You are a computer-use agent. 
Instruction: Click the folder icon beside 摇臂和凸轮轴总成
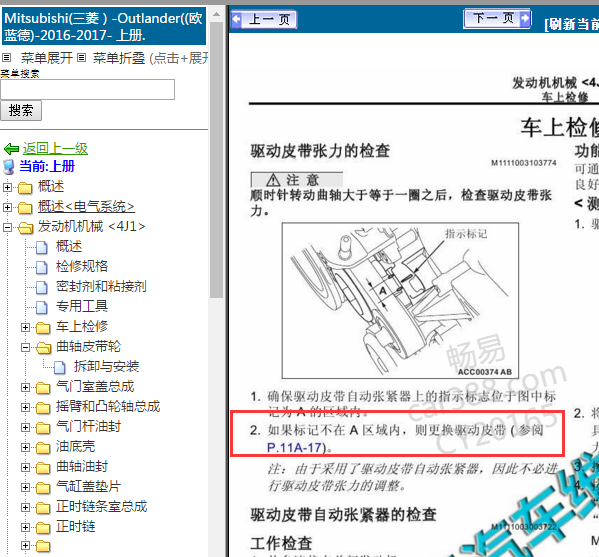(43, 408)
